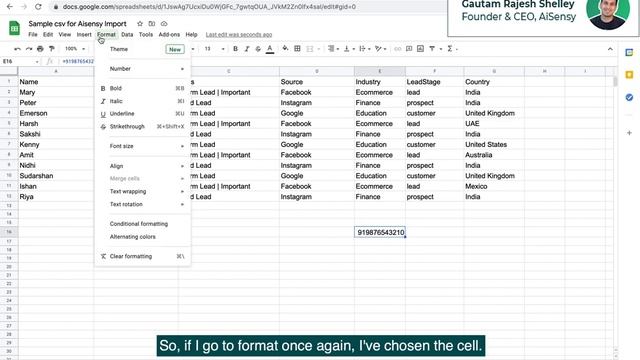Go back using browser back arrow
The width and height of the screenshot is (640, 360).
point(10,7)
